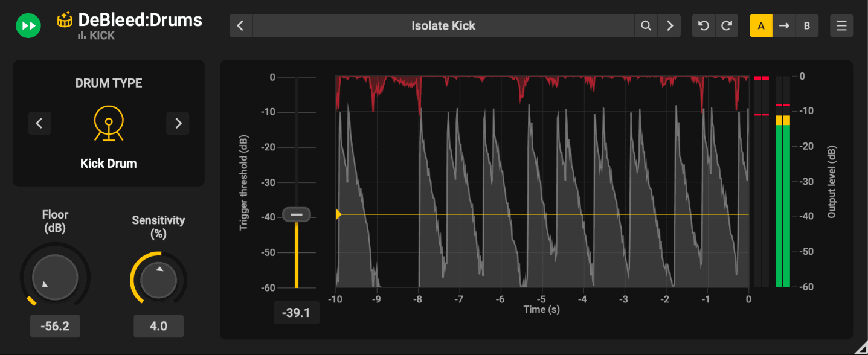Click the Sensitivity (%) knob
This screenshot has width=868, height=355.
coord(158,280)
